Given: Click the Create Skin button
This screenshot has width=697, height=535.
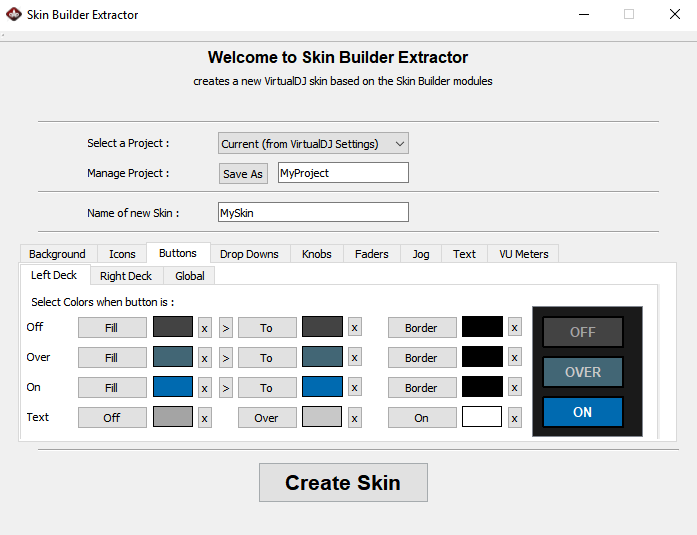Looking at the screenshot, I should pyautogui.click(x=343, y=483).
